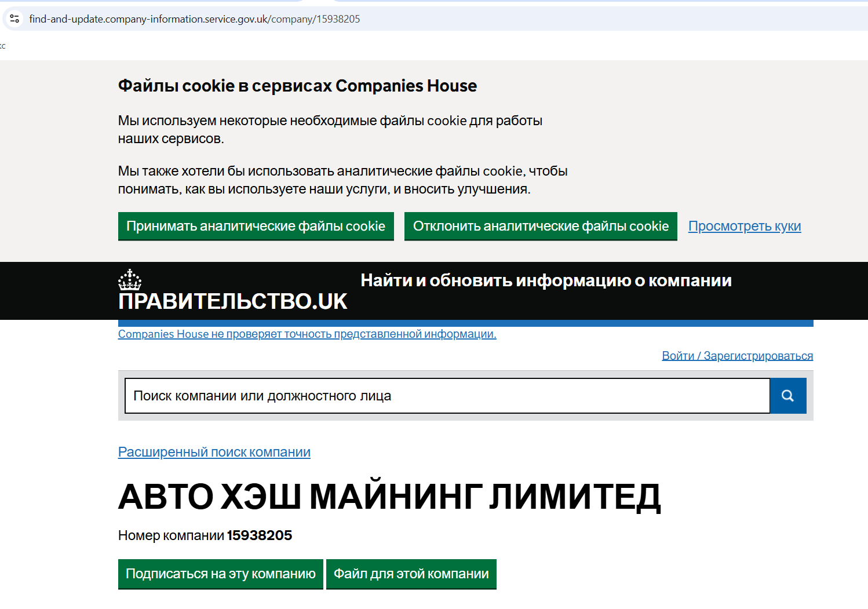Open Расширенный поиск компании link
868x609 pixels.
point(214,452)
